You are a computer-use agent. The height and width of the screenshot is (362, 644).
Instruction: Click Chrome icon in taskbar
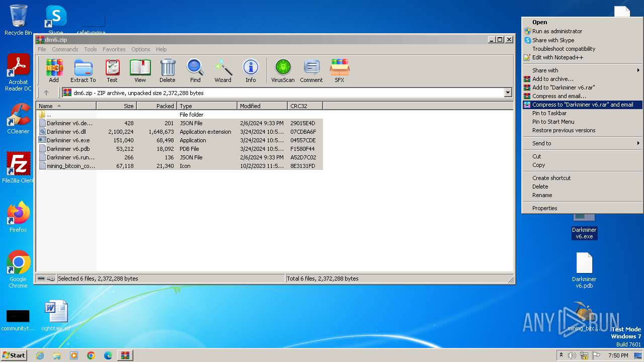91,355
